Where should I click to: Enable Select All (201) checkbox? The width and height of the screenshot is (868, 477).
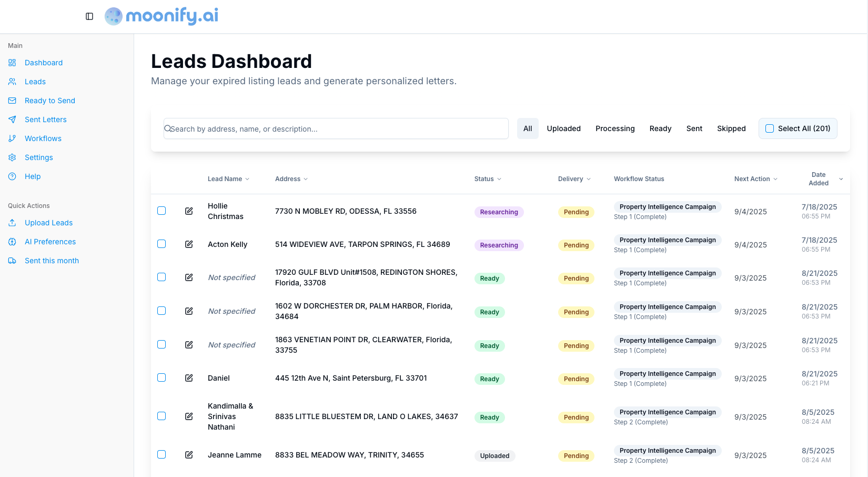770,128
